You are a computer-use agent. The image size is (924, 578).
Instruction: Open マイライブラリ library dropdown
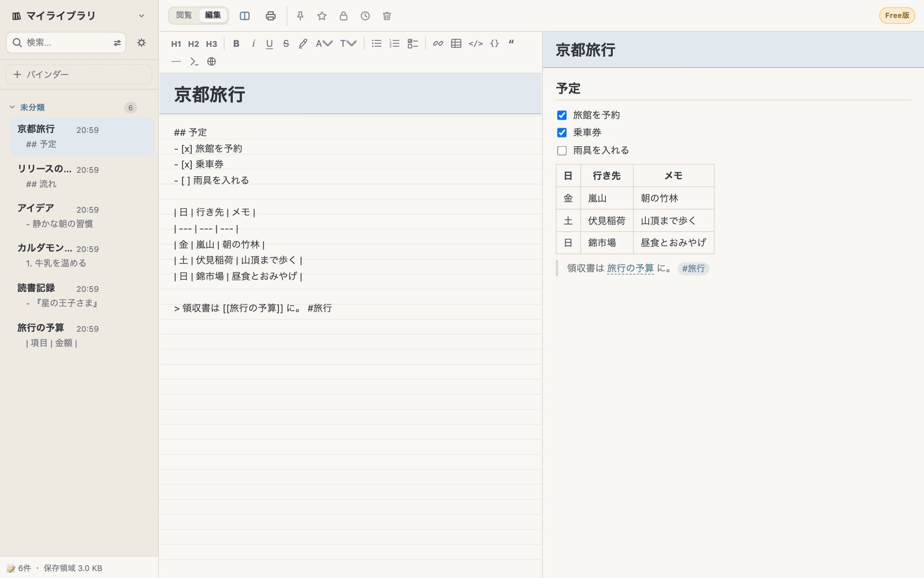141,16
